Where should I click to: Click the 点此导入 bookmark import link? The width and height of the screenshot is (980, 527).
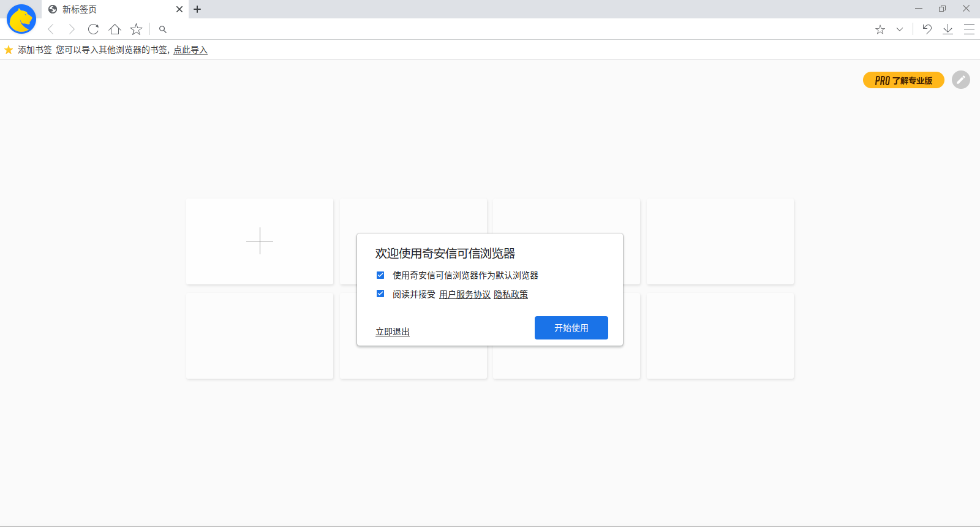pyautogui.click(x=190, y=50)
